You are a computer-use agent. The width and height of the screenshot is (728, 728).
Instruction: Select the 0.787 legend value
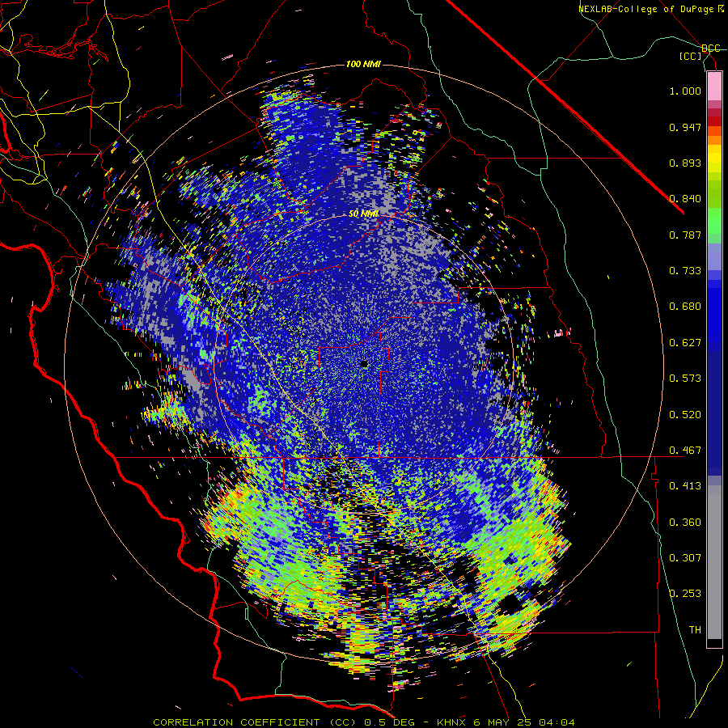click(x=685, y=235)
